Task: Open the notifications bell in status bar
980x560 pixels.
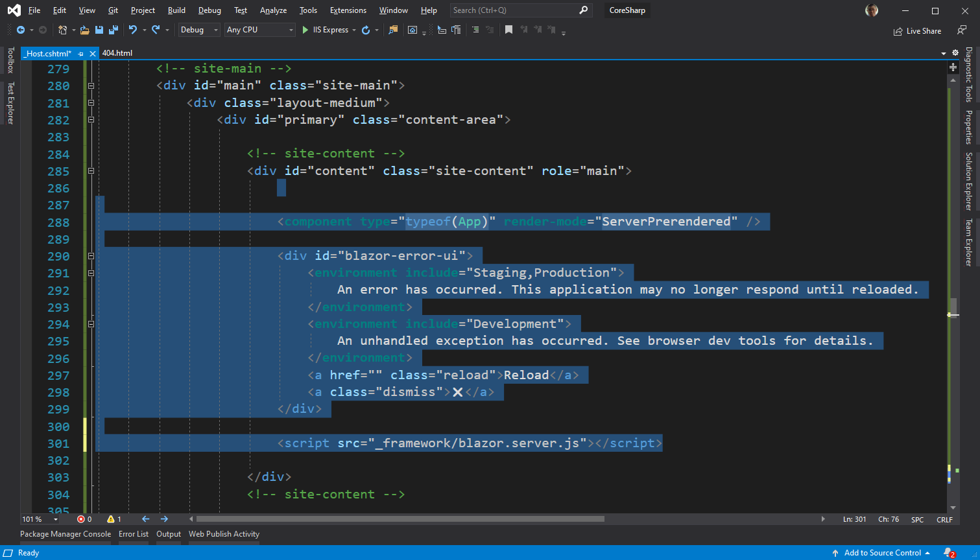Action: 948,553
